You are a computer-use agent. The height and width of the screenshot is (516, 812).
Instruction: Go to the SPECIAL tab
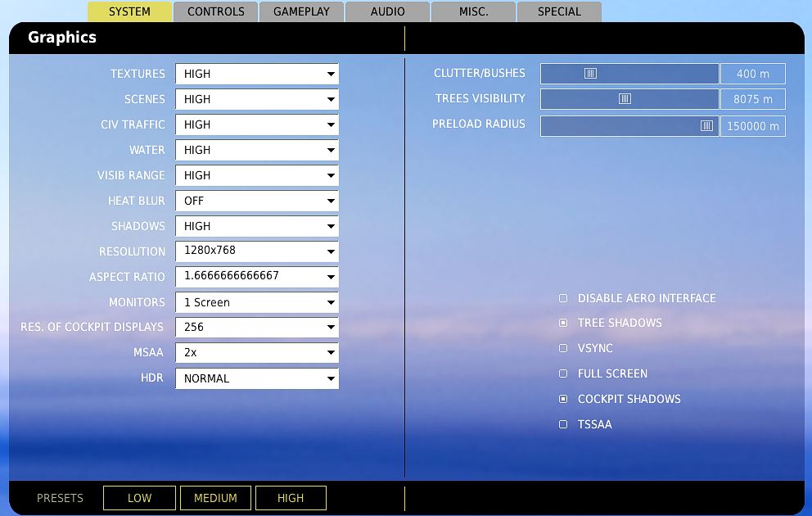pos(559,11)
